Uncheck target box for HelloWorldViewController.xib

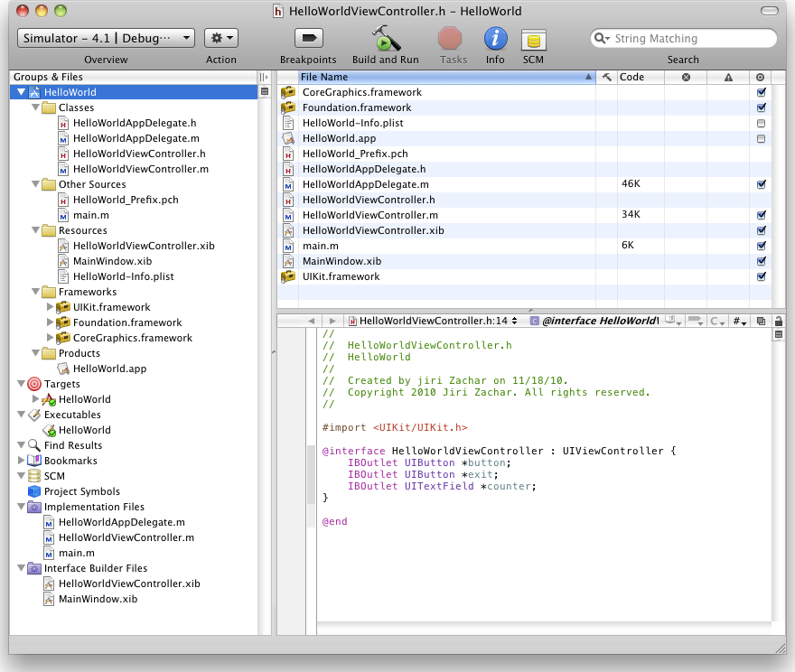pyautogui.click(x=761, y=230)
